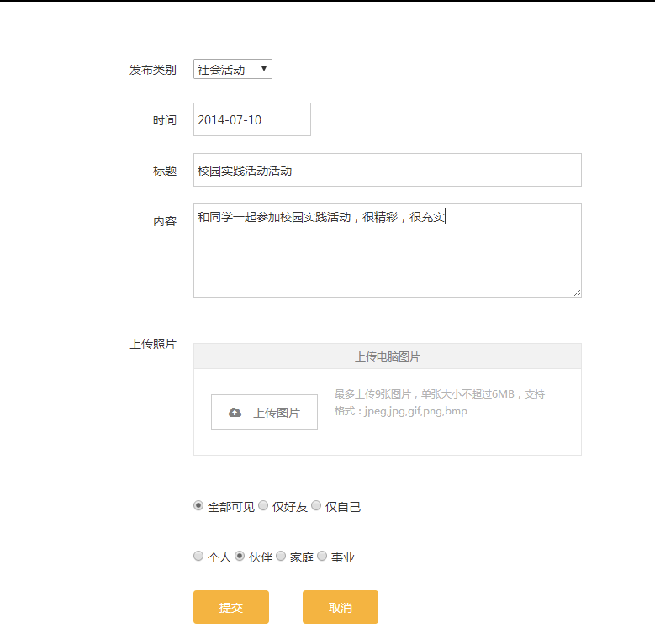Open the 发布类别 dropdown showing 社会活动
This screenshot has width=655, height=644.
pyautogui.click(x=232, y=70)
